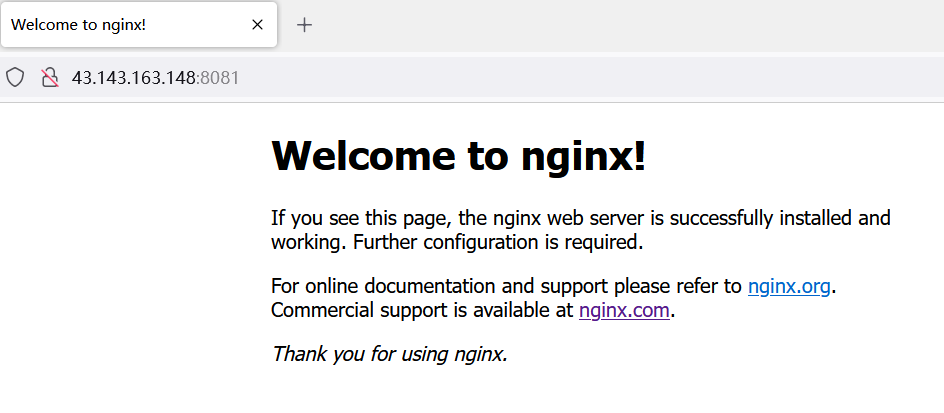Switch to the Welcome to nginx! tab
This screenshot has height=413, width=944.
pyautogui.click(x=138, y=25)
